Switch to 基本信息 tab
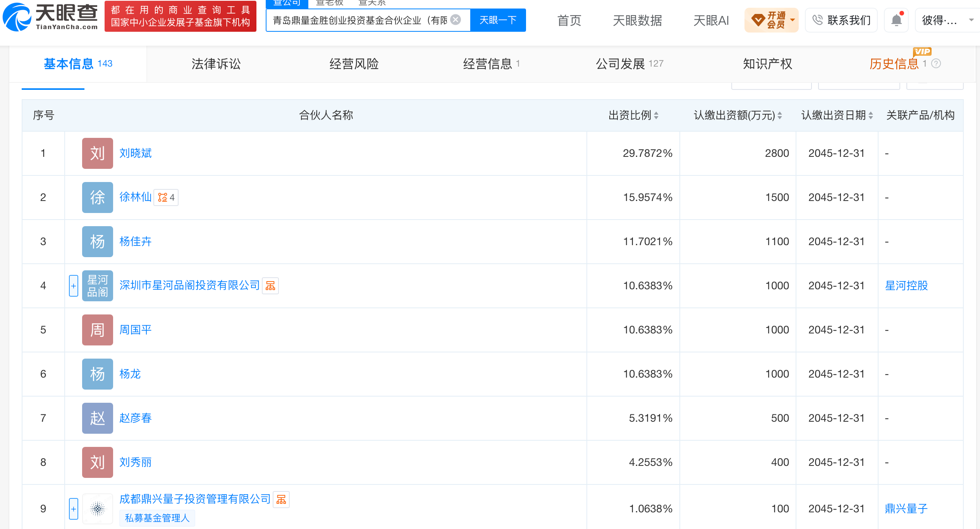This screenshot has height=529, width=980. point(78,64)
